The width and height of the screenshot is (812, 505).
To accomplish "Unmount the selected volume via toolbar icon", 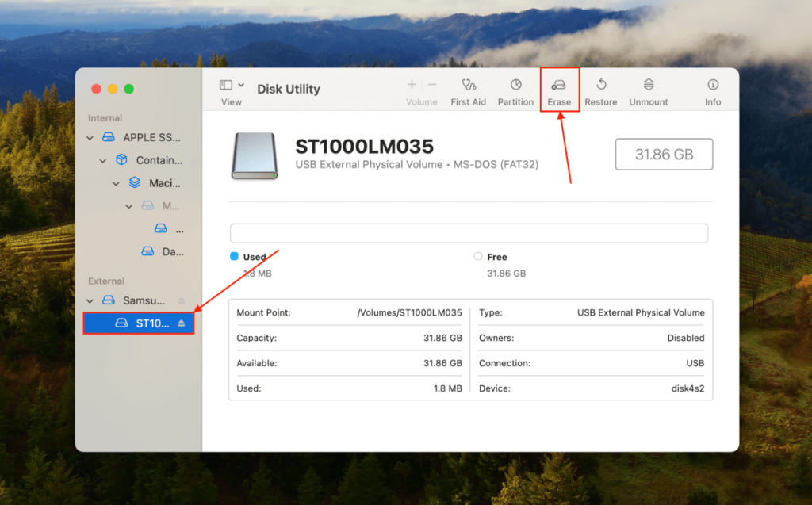I will click(x=648, y=90).
